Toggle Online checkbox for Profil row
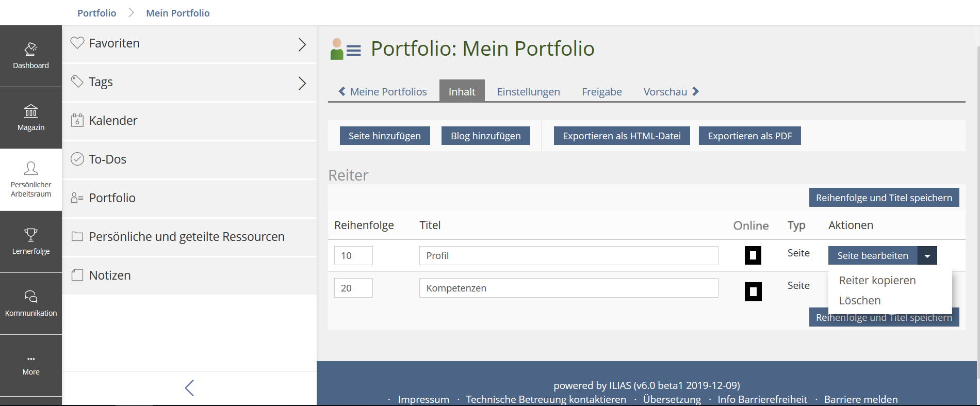Viewport: 980px width, 406px height. 753,255
